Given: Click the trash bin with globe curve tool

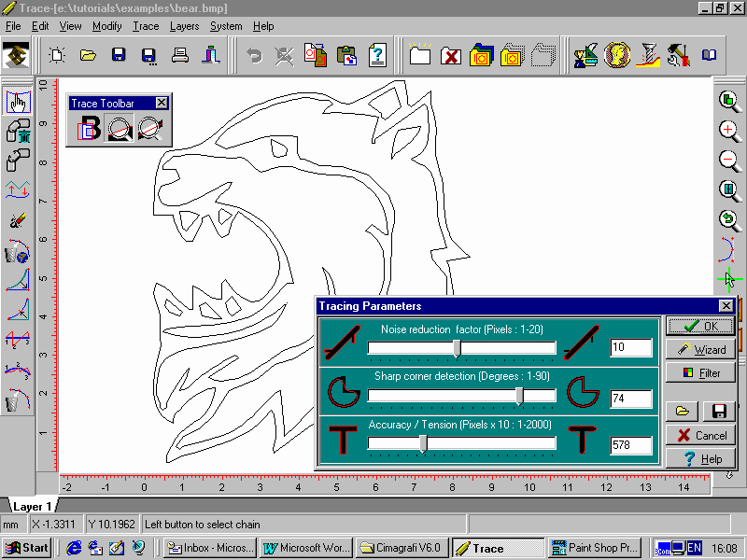Looking at the screenshot, I should (x=18, y=250).
